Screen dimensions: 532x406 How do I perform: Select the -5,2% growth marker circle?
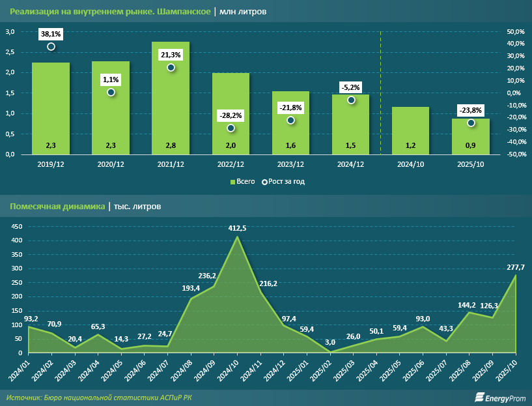[351, 100]
